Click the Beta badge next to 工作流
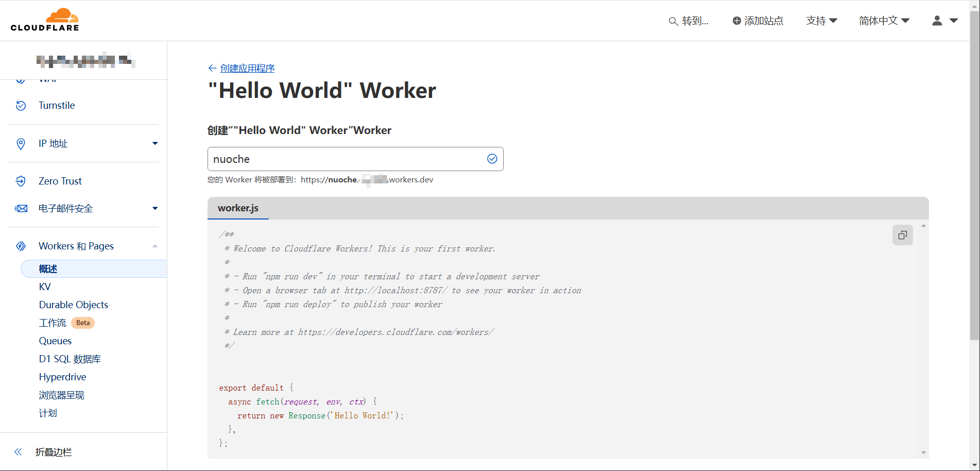 (83, 323)
